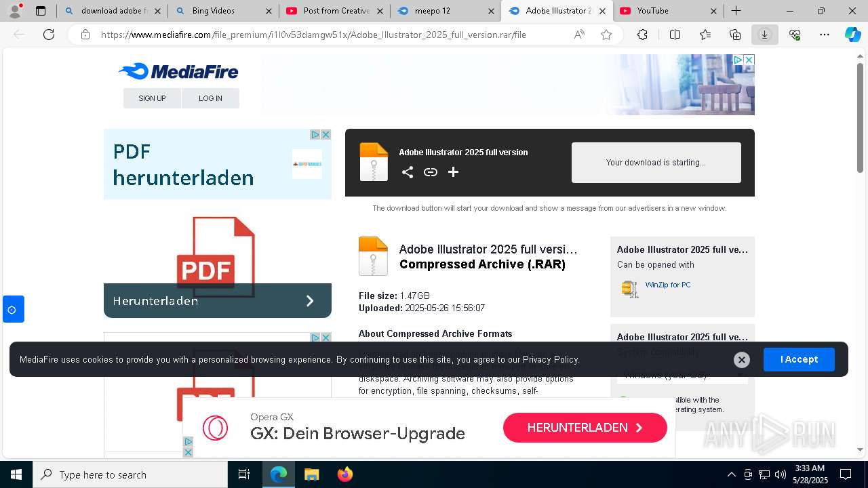This screenshot has width=868, height=488.
Task: Open the Downloads panel
Action: pyautogui.click(x=764, y=35)
